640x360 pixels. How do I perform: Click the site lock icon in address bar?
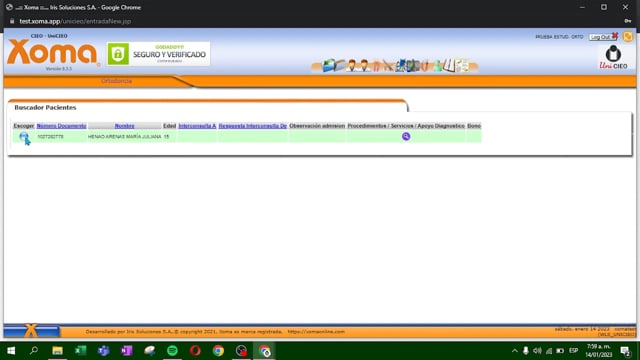12,21
